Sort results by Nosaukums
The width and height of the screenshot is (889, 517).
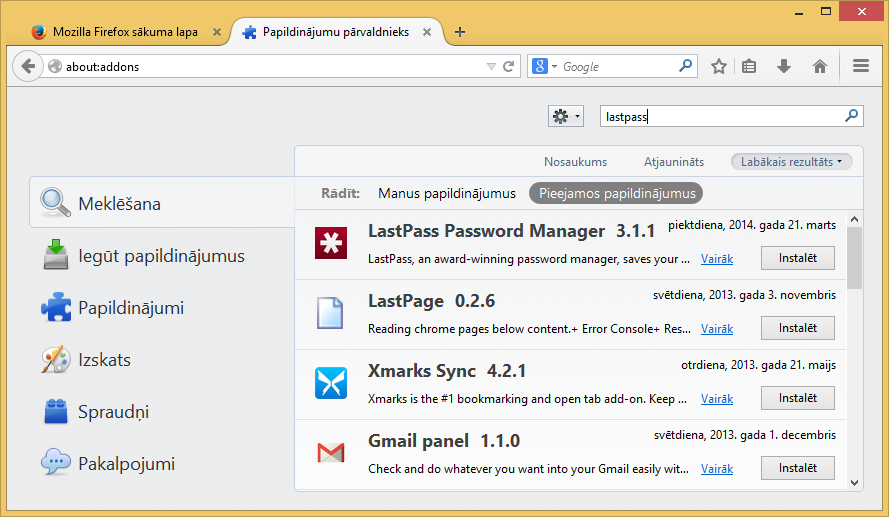click(575, 162)
